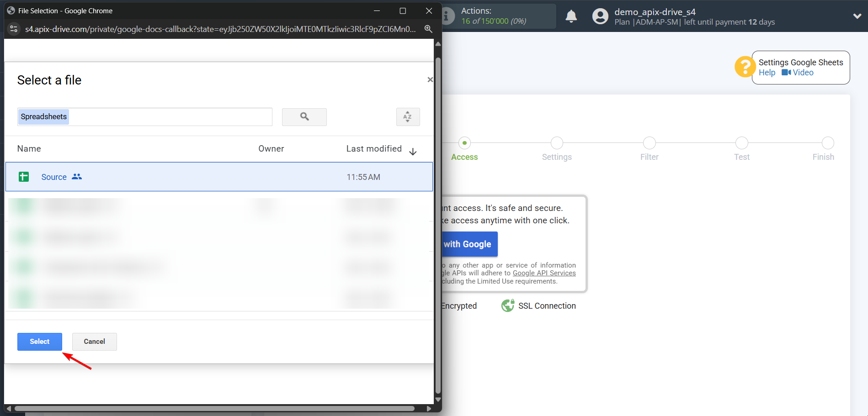The image size is (868, 416).
Task: Open the Google API Services link
Action: pyautogui.click(x=544, y=273)
